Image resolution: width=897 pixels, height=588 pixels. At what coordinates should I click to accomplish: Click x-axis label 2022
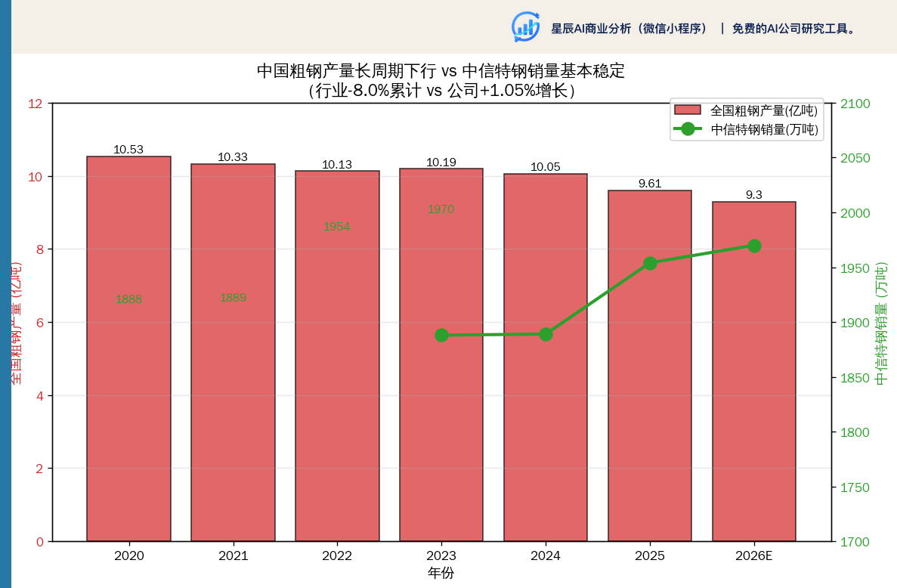point(337,556)
